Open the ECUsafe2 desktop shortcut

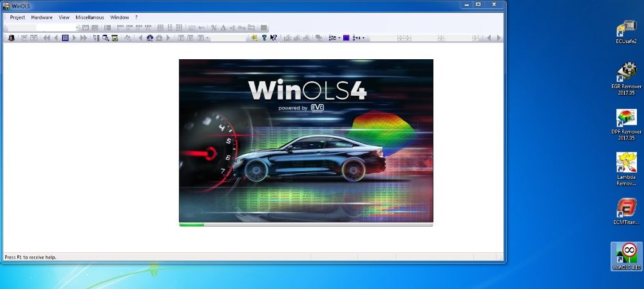coord(627,32)
